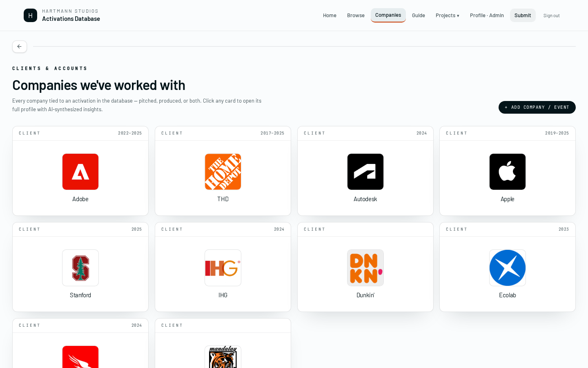588x368 pixels.
Task: Click the 2019-2025 date range on Apple card
Action: pos(557,133)
